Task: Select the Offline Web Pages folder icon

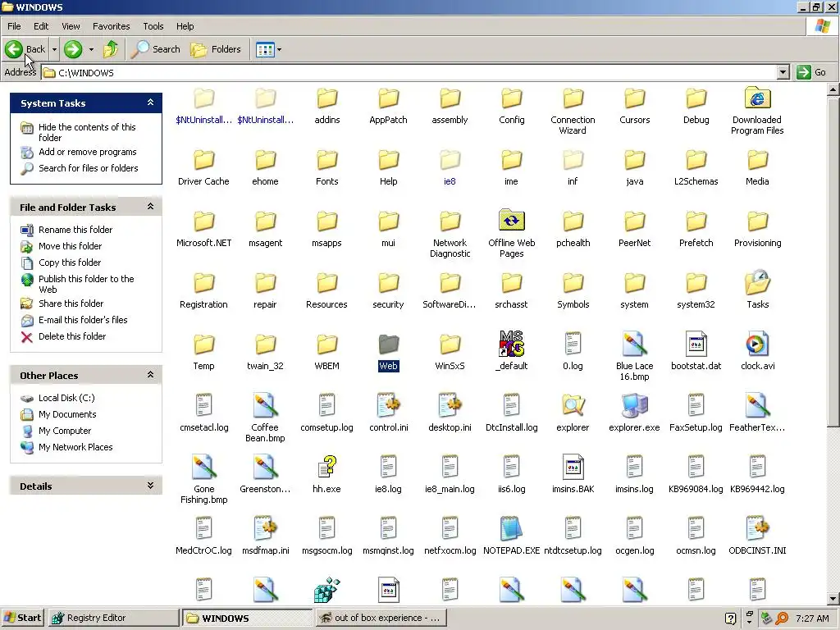Action: (x=512, y=221)
